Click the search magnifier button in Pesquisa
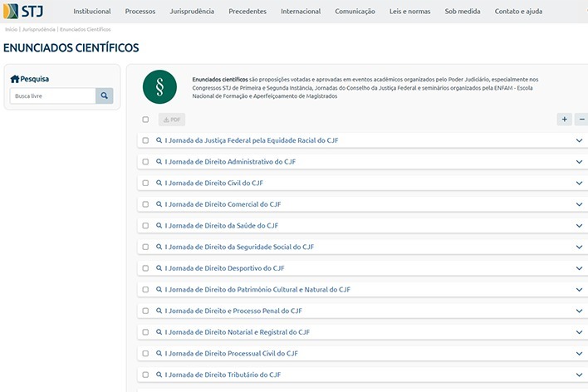Image resolution: width=588 pixels, height=392 pixels. [x=104, y=96]
